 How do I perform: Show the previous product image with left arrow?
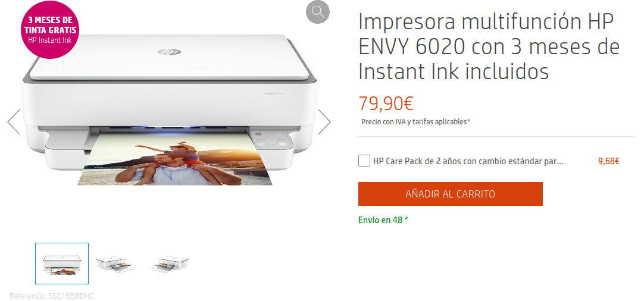(x=14, y=122)
